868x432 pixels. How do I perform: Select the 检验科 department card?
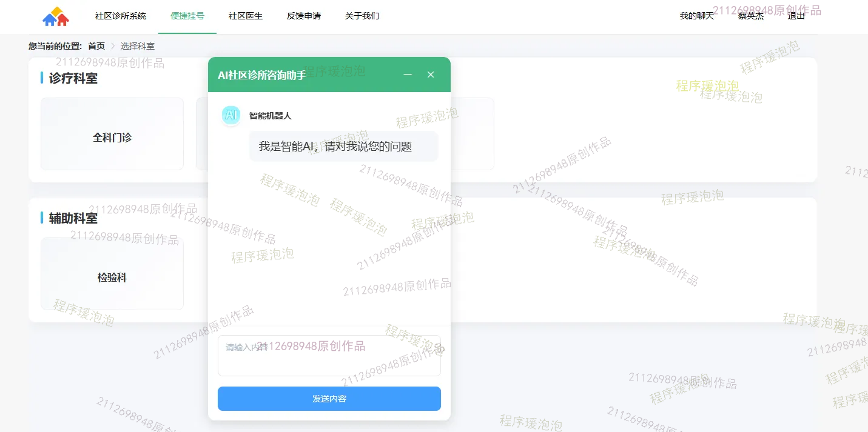point(112,274)
